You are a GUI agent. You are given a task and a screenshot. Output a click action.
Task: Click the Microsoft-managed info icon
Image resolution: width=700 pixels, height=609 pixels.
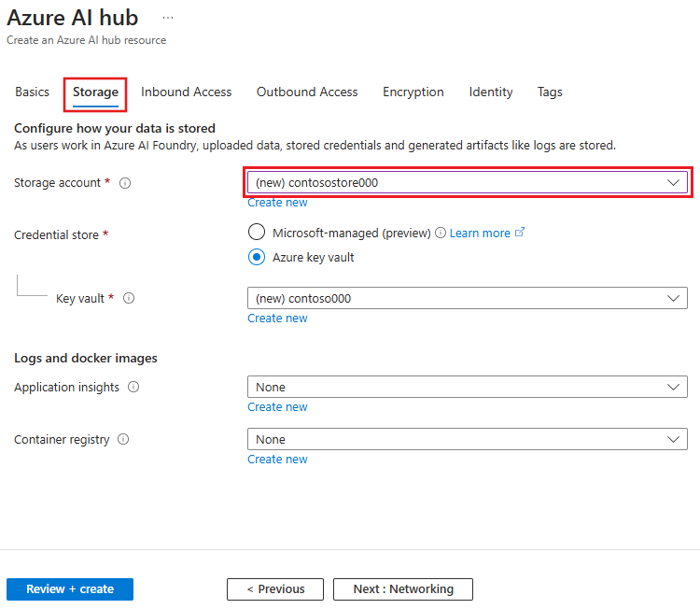point(441,233)
